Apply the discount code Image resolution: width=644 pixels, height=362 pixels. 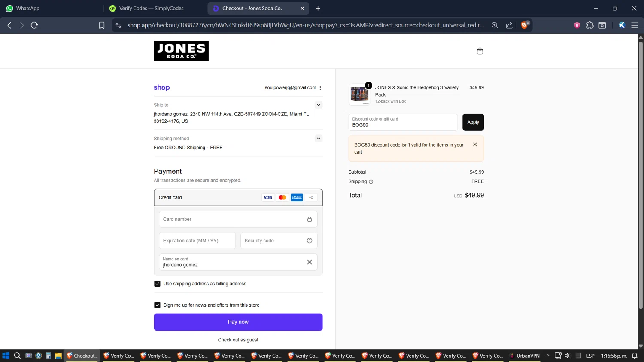473,122
